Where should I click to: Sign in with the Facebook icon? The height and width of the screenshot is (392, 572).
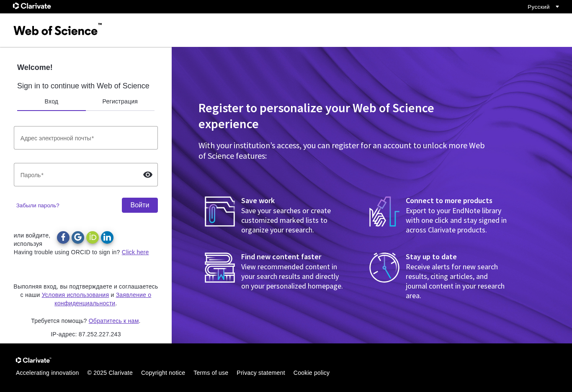click(63, 237)
